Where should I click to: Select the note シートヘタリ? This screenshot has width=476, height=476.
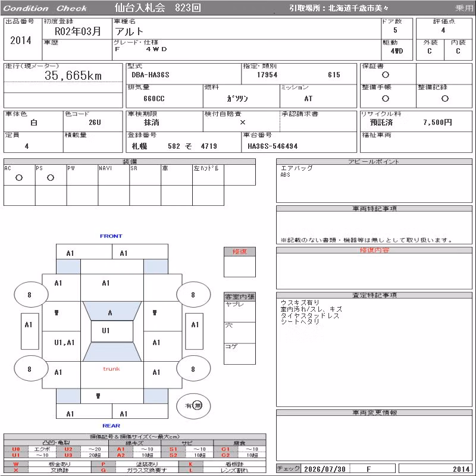[x=300, y=322]
